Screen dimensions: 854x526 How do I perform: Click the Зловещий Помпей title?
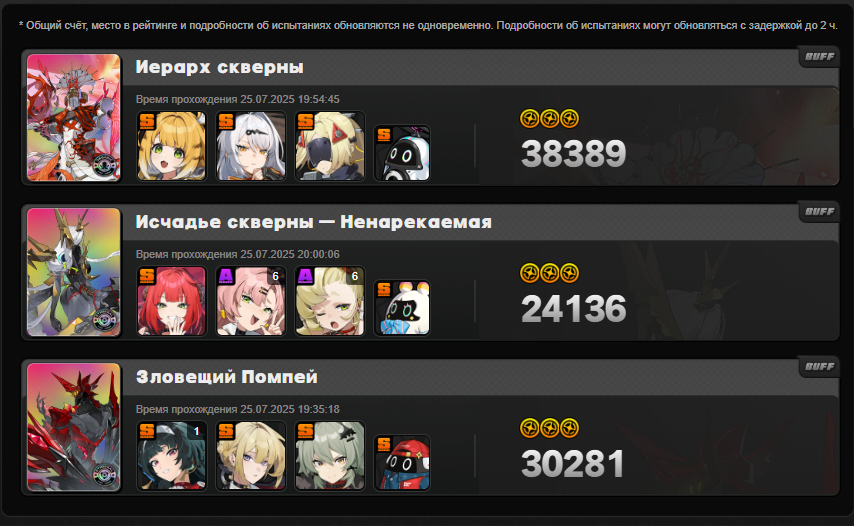coord(227,377)
